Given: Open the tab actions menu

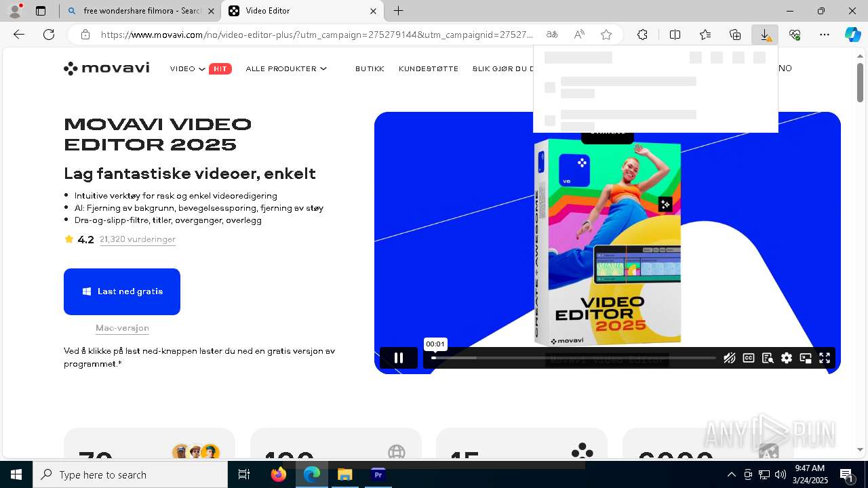Looking at the screenshot, I should coord(41,11).
